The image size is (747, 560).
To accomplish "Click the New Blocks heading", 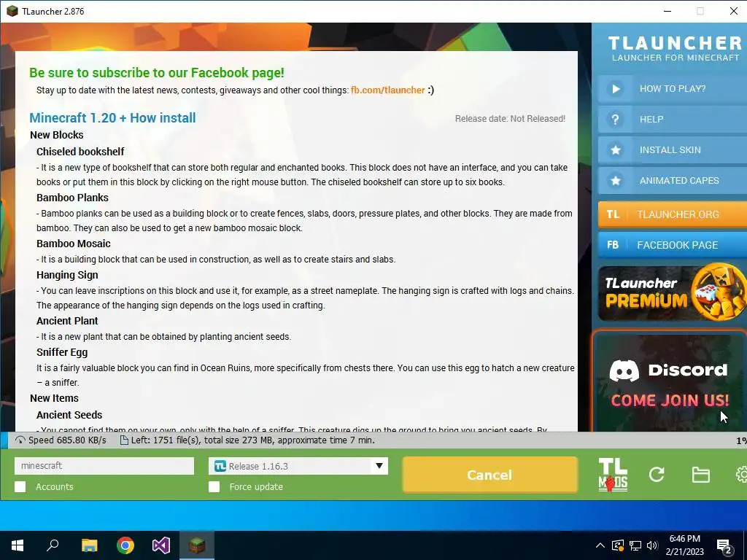I will pyautogui.click(x=57, y=135).
